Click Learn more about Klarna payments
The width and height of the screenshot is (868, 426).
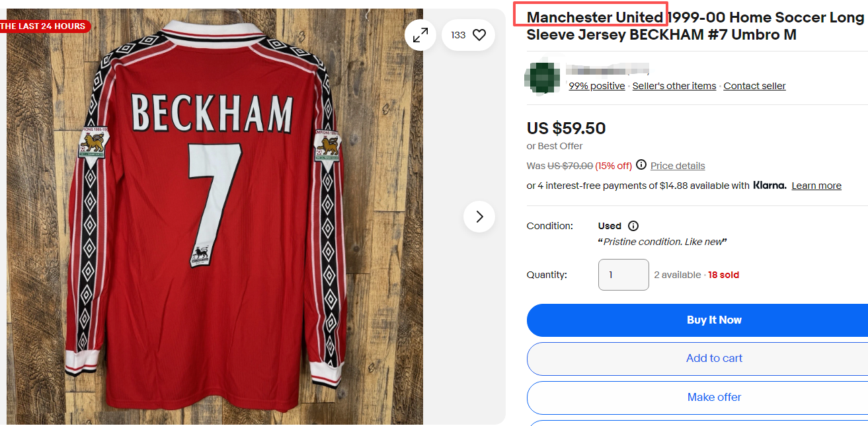[816, 186]
